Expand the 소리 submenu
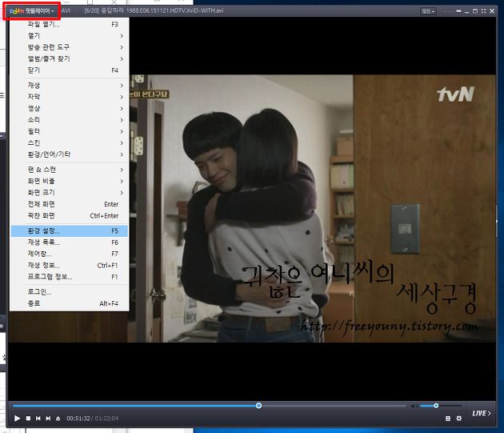The height and width of the screenshot is (433, 504). pos(70,120)
